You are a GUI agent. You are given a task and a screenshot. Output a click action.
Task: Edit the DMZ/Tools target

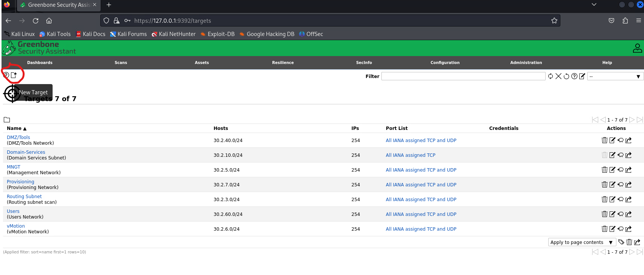613,140
